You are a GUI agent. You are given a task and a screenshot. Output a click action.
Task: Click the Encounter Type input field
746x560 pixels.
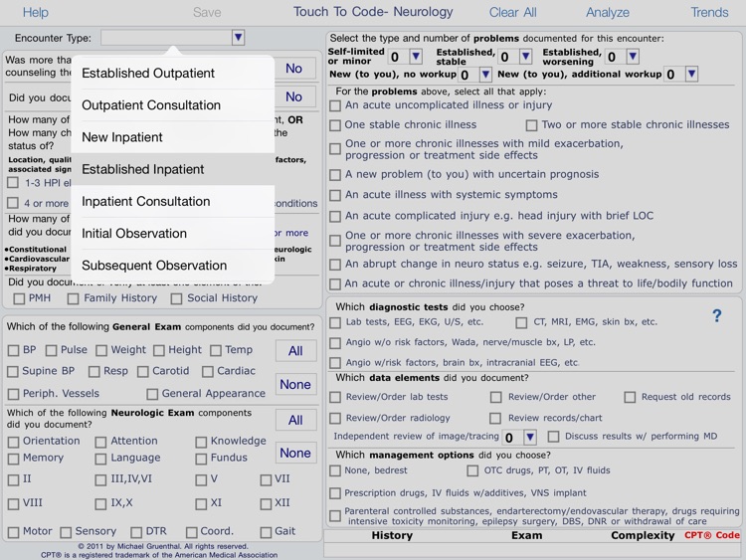(166, 38)
